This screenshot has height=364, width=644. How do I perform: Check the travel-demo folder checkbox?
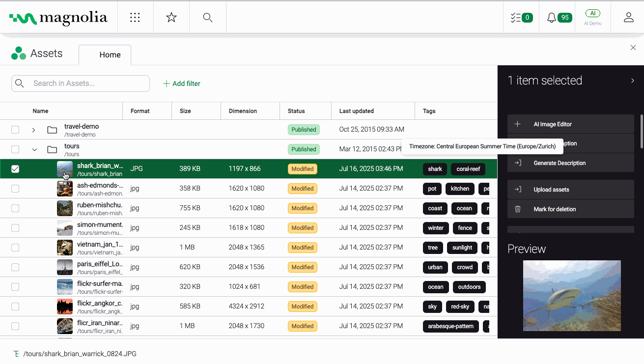[x=15, y=130]
